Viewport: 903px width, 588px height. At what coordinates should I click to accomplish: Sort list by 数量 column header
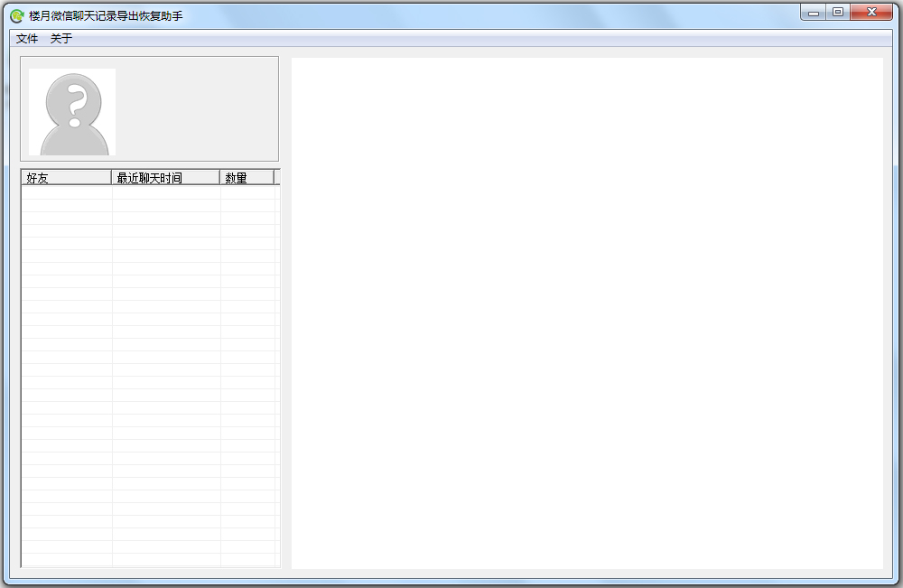click(x=246, y=178)
